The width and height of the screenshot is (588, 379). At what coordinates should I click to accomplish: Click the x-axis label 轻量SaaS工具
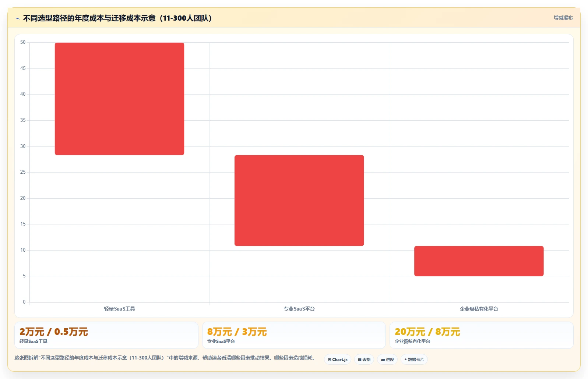tap(119, 309)
